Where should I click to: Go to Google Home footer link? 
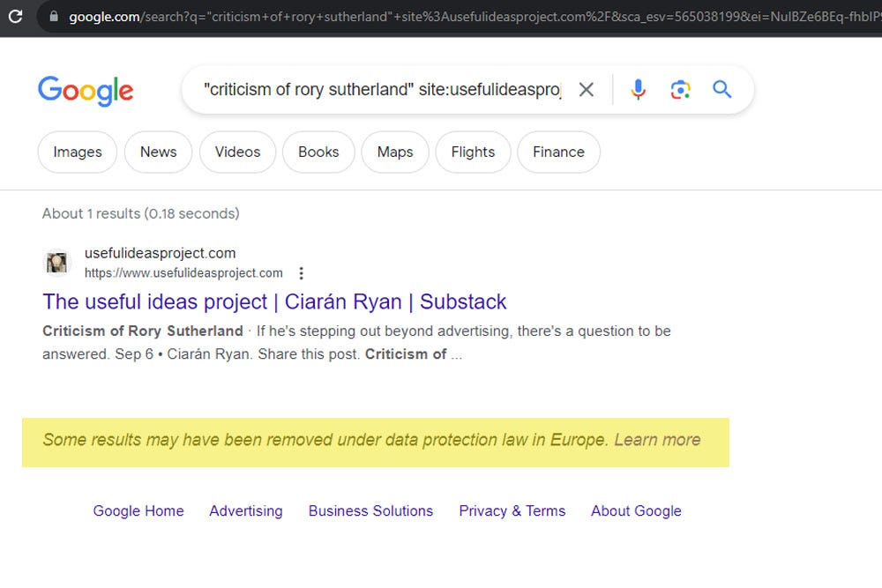(x=138, y=511)
